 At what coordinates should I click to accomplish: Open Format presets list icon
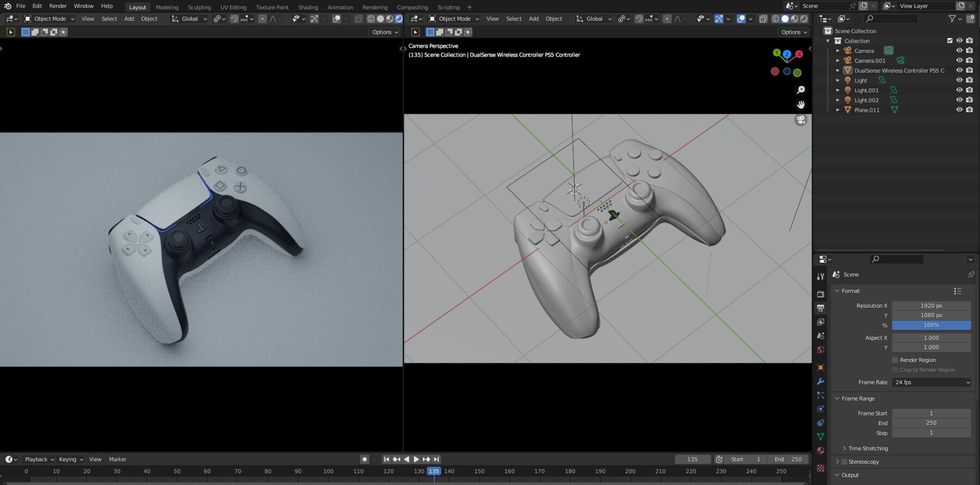pyautogui.click(x=958, y=291)
